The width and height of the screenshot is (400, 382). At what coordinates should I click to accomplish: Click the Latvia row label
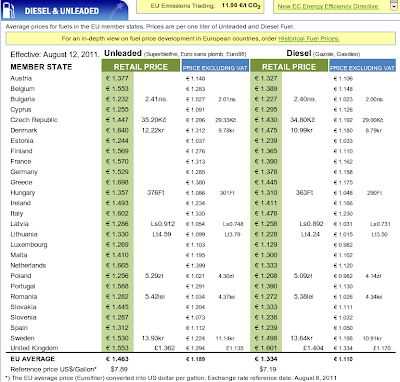19,224
